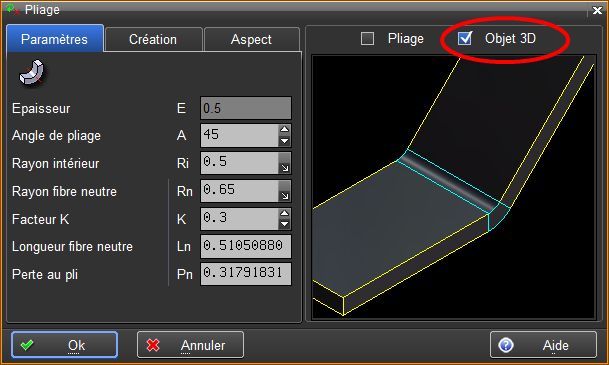This screenshot has height=365, width=609.
Task: Switch to the Création tab
Action: pos(153,39)
